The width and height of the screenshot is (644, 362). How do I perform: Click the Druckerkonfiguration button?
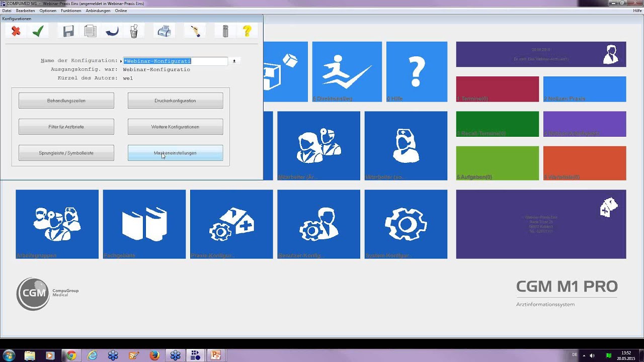[175, 101]
